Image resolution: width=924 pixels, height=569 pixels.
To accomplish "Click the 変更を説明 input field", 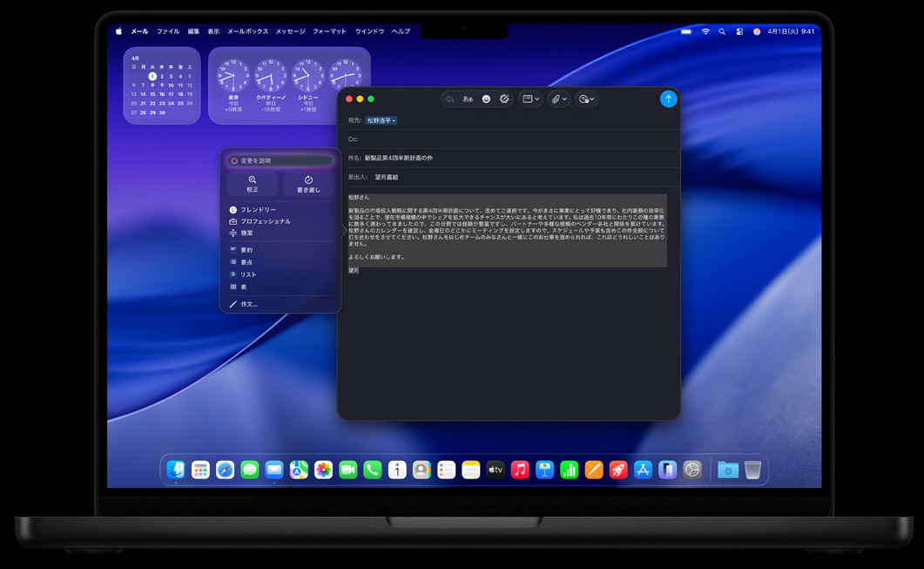I will pyautogui.click(x=284, y=161).
